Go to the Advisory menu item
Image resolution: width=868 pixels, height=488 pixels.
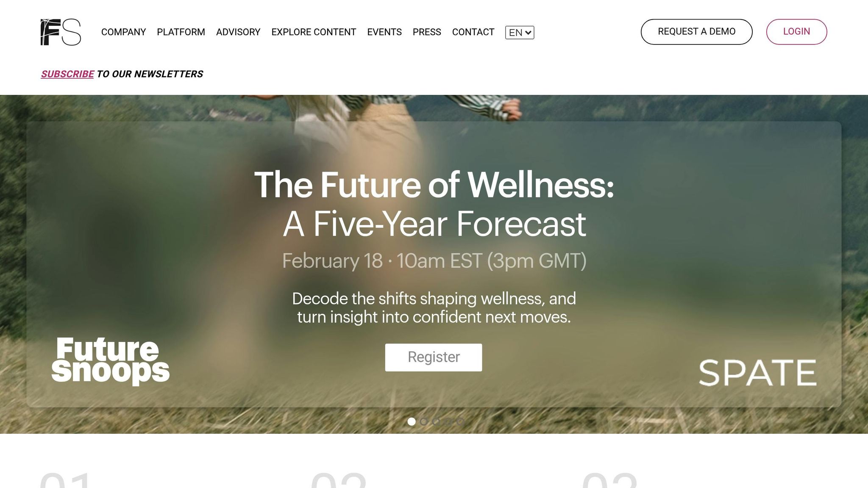238,32
